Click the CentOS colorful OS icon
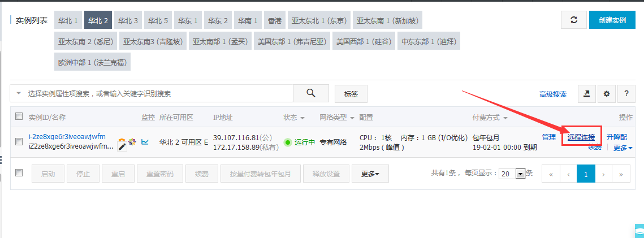 coord(132,141)
